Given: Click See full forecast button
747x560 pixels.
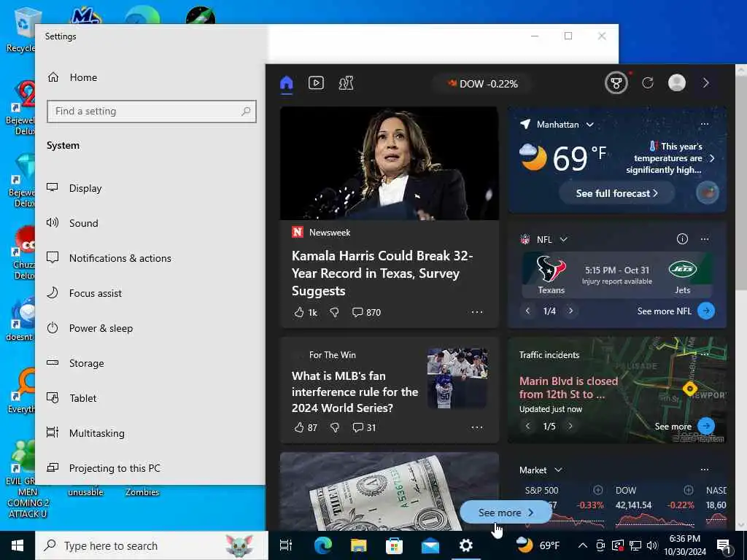Looking at the screenshot, I should click(x=616, y=193).
